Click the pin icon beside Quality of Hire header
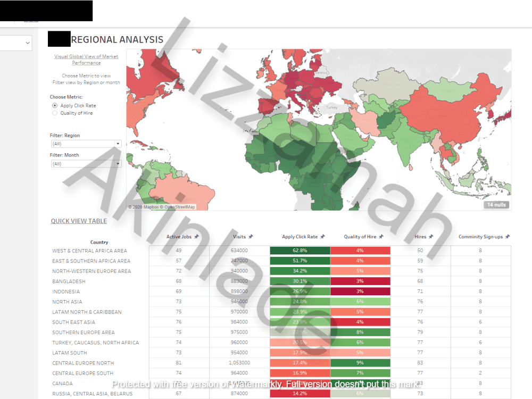Viewport: 532px width, 399px height. pyautogui.click(x=381, y=237)
